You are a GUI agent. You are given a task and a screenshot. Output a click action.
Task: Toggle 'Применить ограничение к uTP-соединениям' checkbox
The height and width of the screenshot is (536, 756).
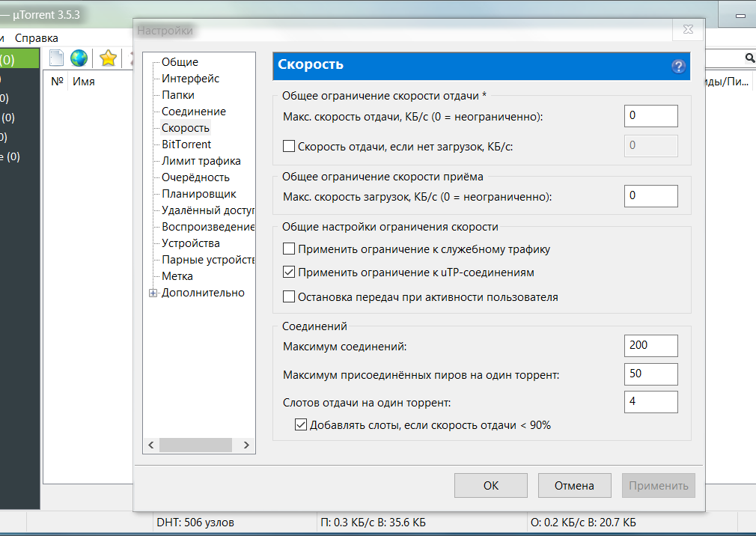[x=289, y=272]
